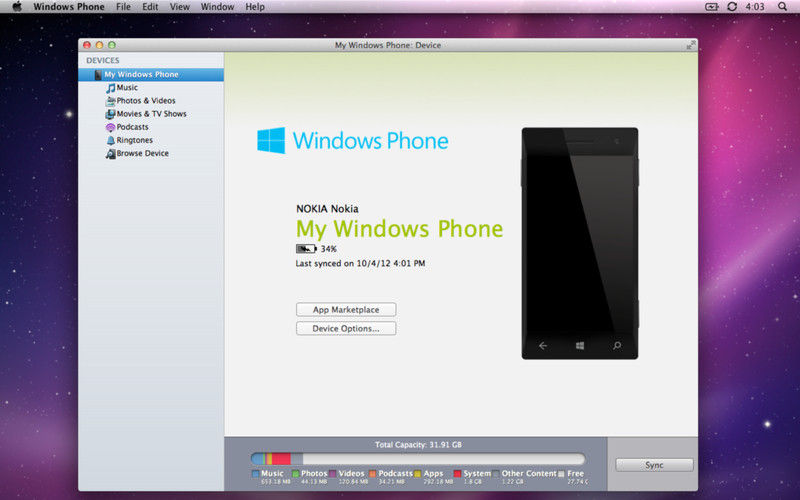Click the 4:03 clock in menu bar

point(755,7)
